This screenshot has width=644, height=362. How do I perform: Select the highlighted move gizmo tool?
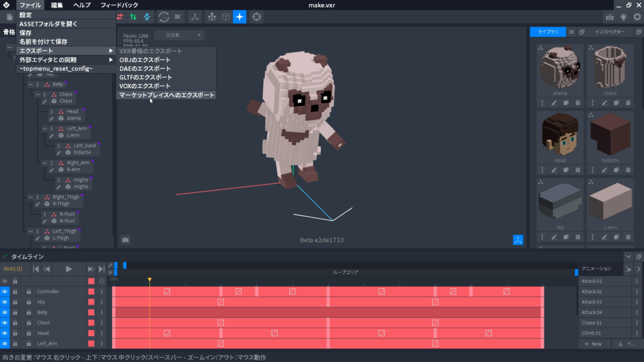240,17
